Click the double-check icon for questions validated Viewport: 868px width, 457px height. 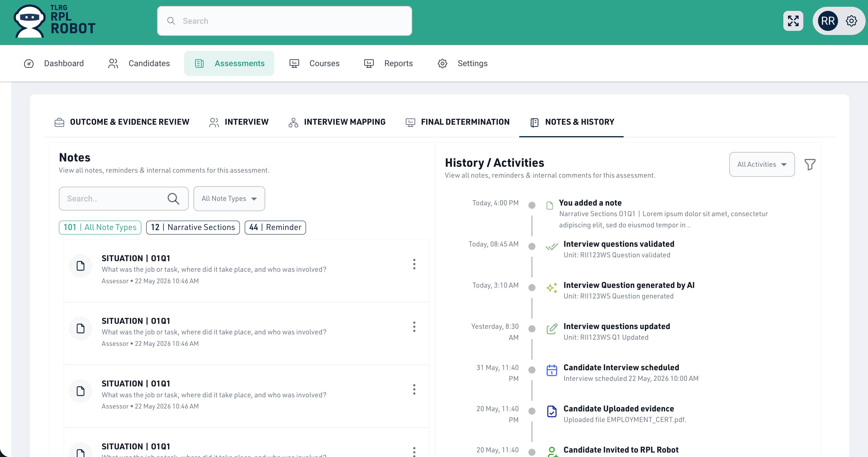pos(552,247)
